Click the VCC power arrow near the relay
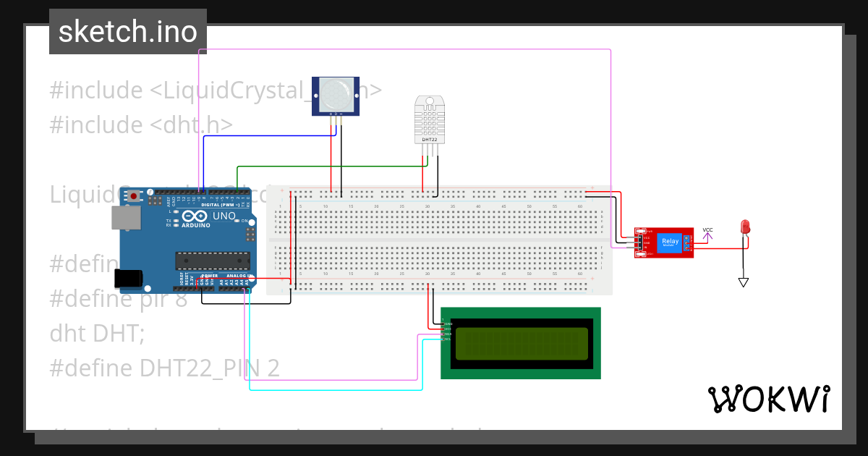The height and width of the screenshot is (456, 868). (707, 235)
